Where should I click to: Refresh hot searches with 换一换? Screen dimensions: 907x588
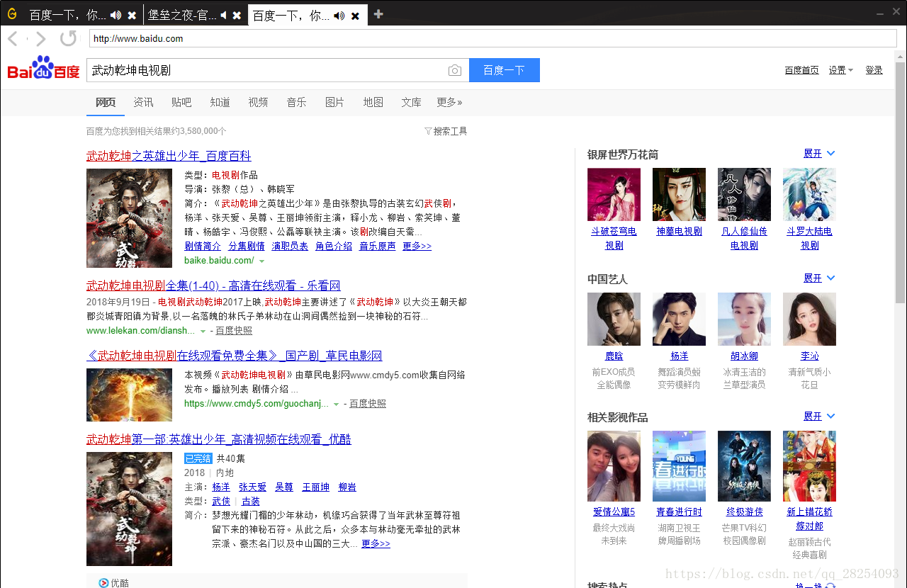pyautogui.click(x=815, y=585)
